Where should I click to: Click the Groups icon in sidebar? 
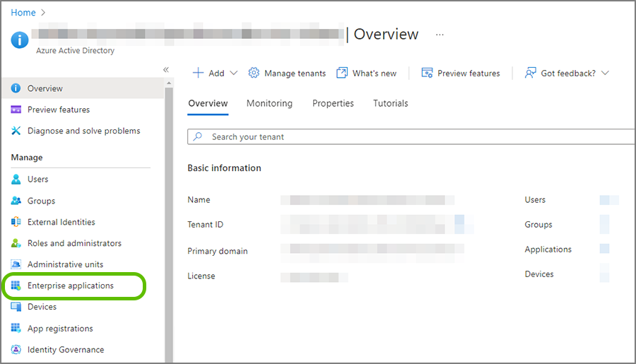[16, 201]
